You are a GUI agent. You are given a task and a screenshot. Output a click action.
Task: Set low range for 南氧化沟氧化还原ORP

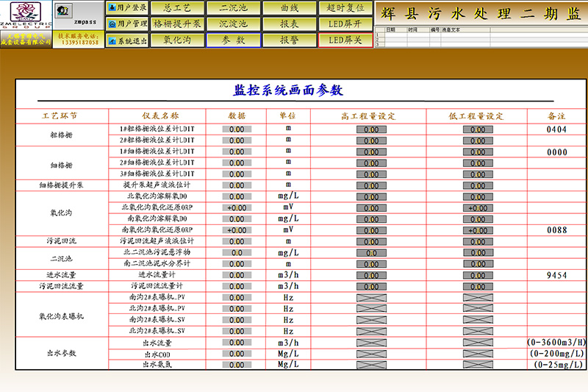(x=478, y=231)
